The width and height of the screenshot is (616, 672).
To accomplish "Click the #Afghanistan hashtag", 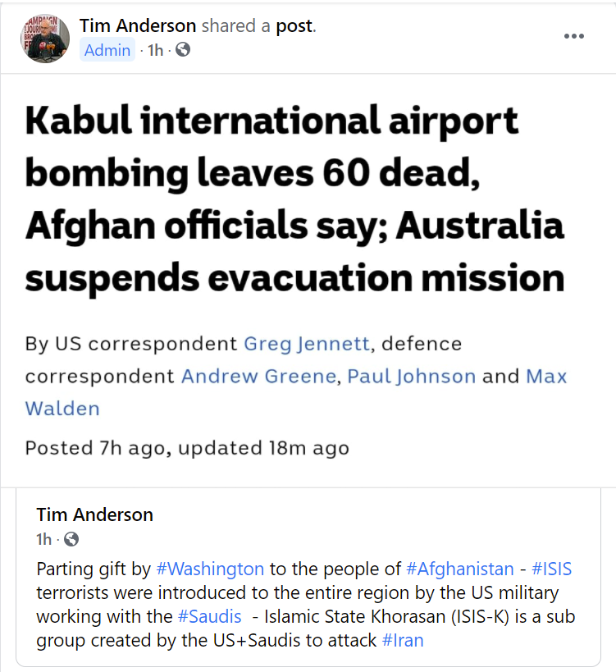I will click(460, 569).
